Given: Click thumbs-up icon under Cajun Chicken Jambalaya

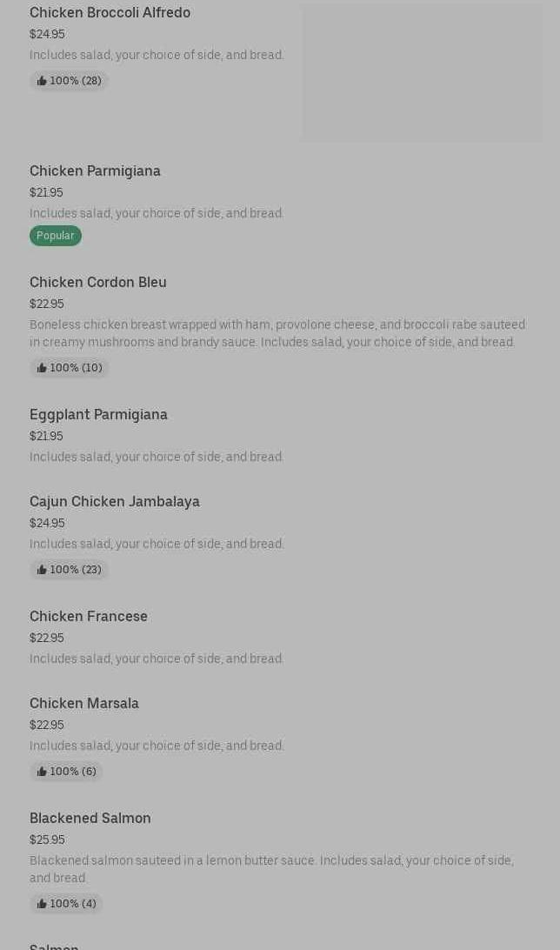Looking at the screenshot, I should [42, 570].
